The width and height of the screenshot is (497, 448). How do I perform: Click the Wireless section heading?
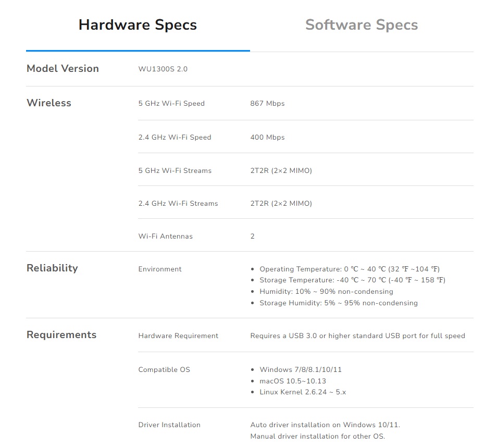(49, 103)
